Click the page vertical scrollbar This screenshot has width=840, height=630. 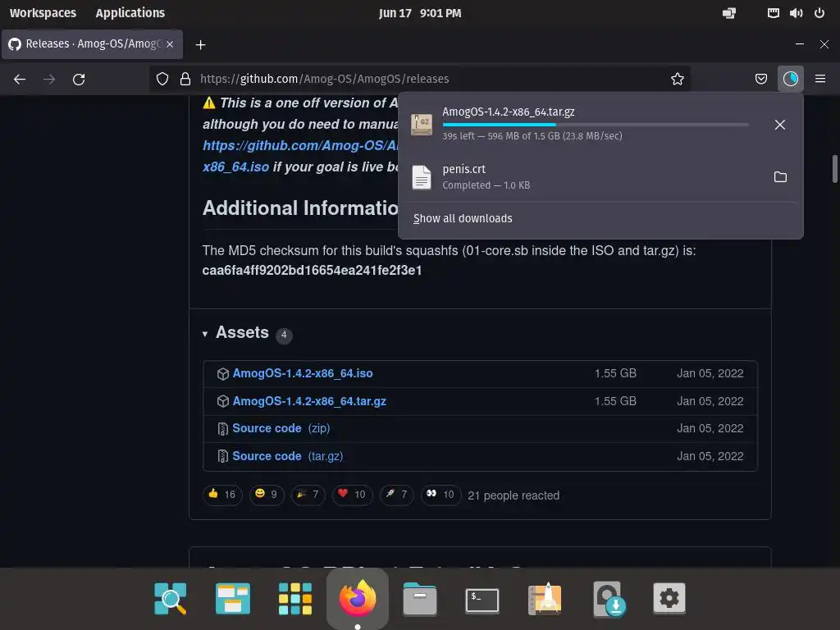click(834, 169)
